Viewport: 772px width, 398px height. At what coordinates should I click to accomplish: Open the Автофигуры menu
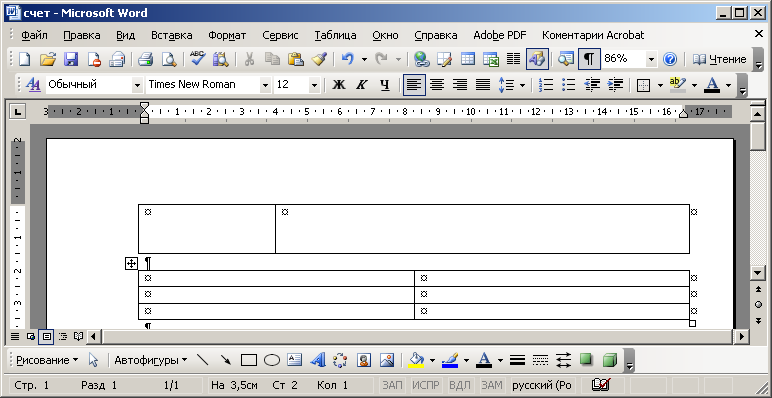151,361
